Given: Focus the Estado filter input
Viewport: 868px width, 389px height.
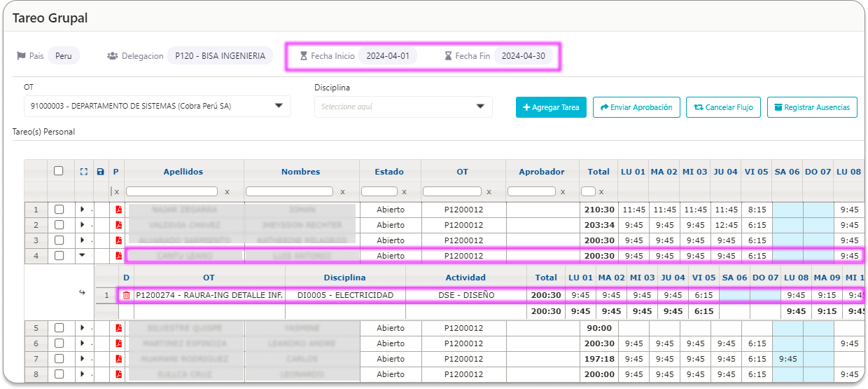Looking at the screenshot, I should pos(379,191).
